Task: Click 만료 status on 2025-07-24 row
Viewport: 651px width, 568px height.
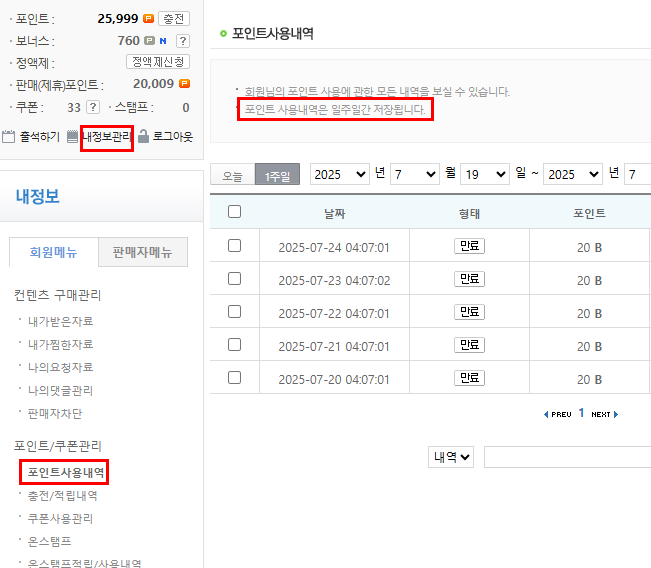Action: pyautogui.click(x=470, y=246)
